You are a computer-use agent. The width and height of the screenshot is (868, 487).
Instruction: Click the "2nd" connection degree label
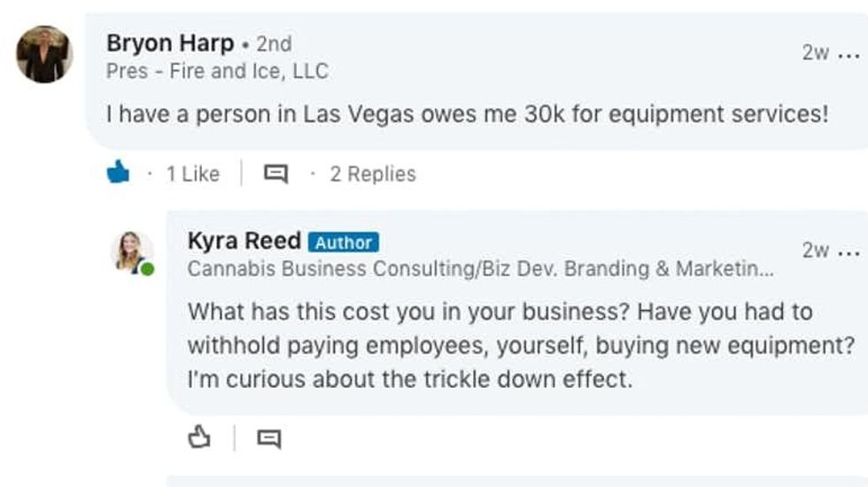click(x=274, y=43)
